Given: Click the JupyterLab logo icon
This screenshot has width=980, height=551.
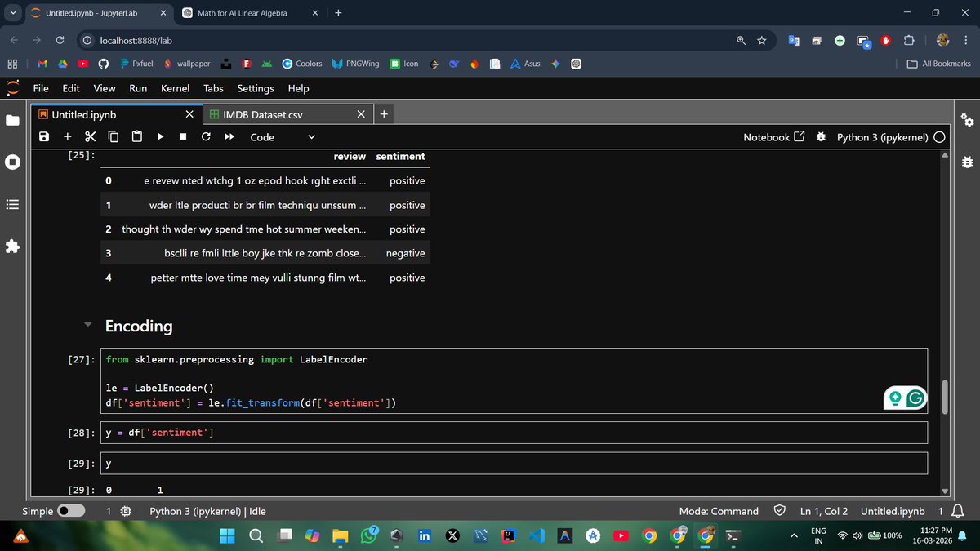Looking at the screenshot, I should pos(12,88).
